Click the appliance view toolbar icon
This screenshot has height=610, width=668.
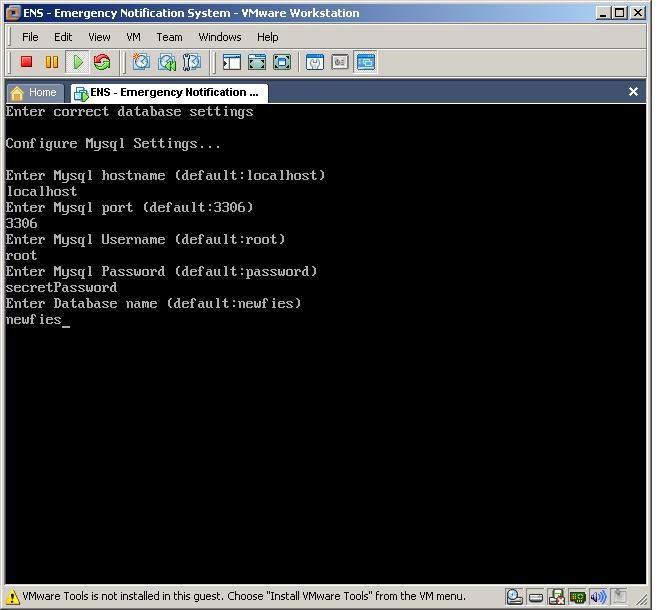coord(340,62)
